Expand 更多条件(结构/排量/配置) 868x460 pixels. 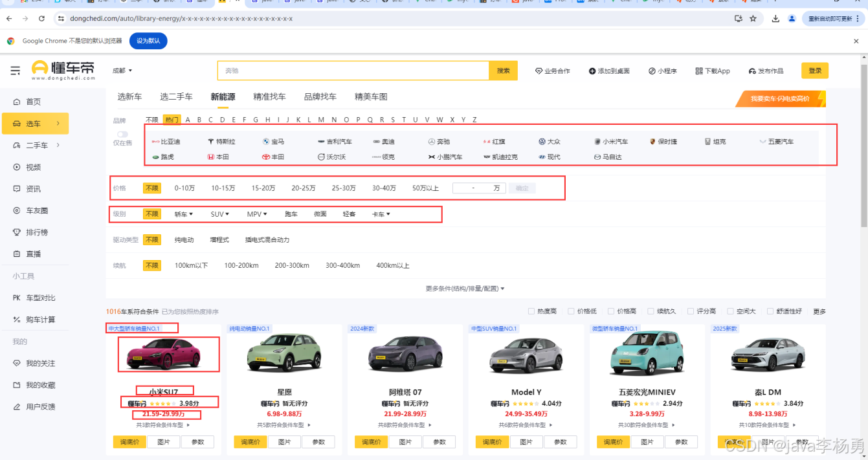pyautogui.click(x=465, y=289)
